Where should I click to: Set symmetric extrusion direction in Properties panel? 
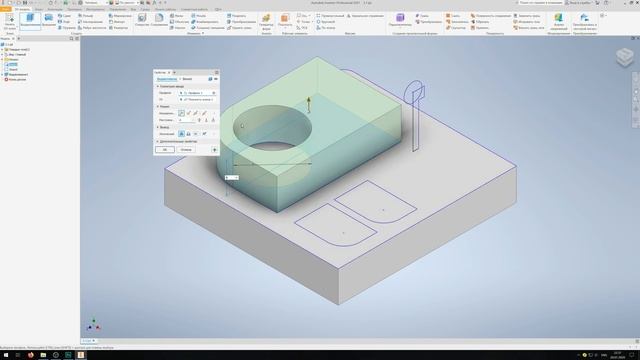click(x=196, y=113)
